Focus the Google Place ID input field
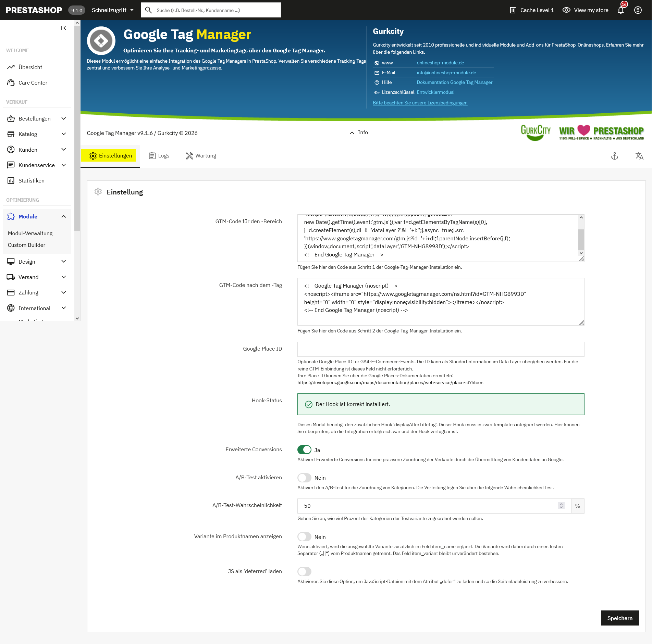Image resolution: width=652 pixels, height=644 pixels. tap(441, 349)
